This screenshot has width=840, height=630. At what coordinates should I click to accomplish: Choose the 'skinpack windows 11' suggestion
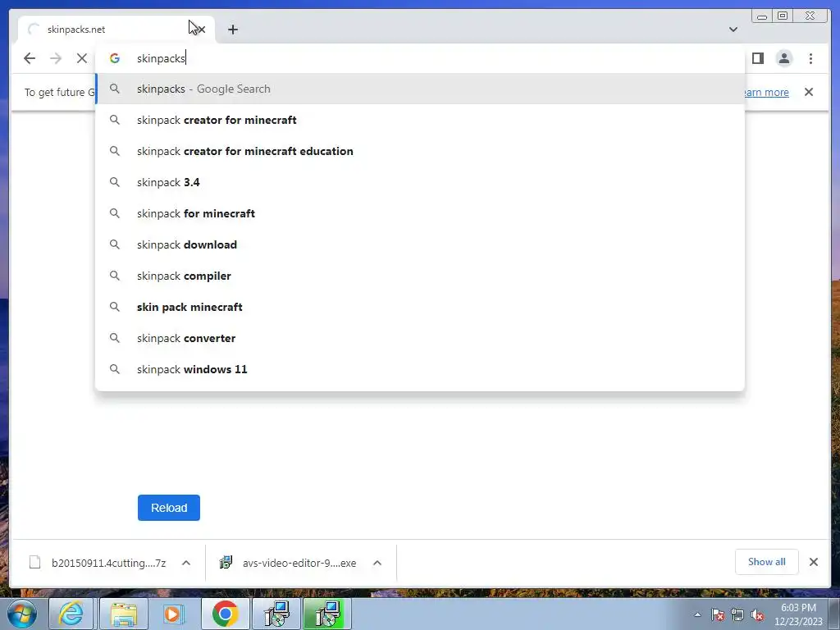(x=420, y=369)
